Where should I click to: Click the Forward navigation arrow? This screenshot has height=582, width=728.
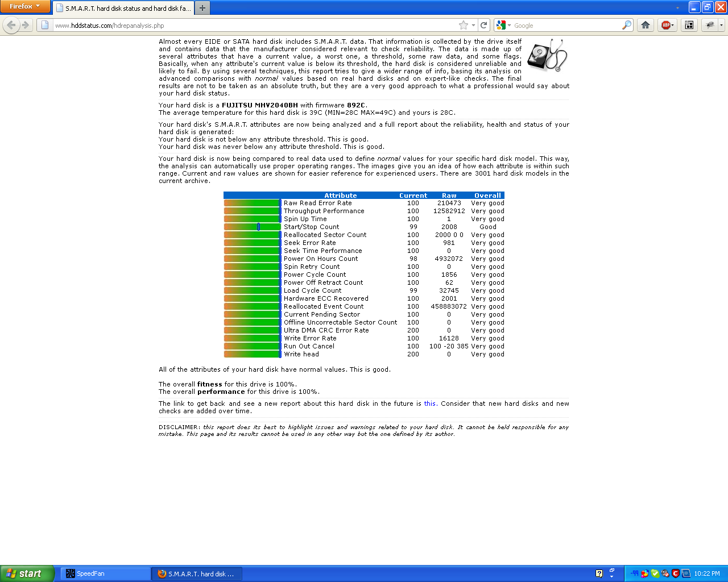coord(25,25)
